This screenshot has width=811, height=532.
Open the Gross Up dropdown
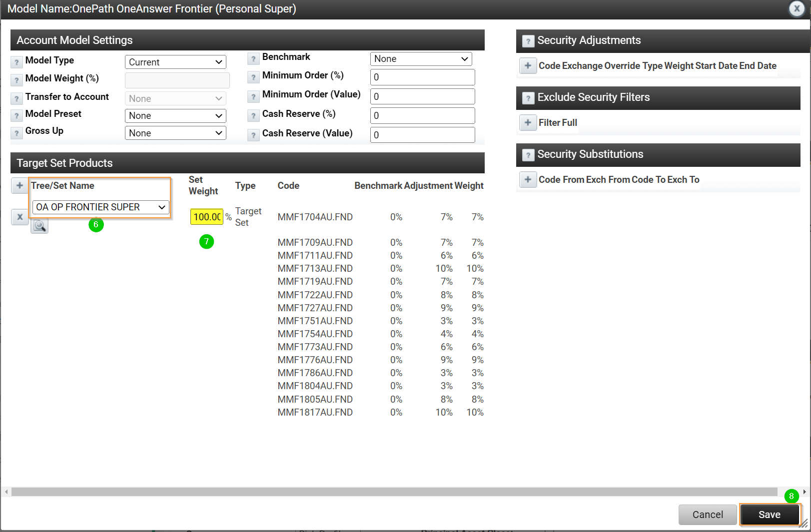(175, 133)
